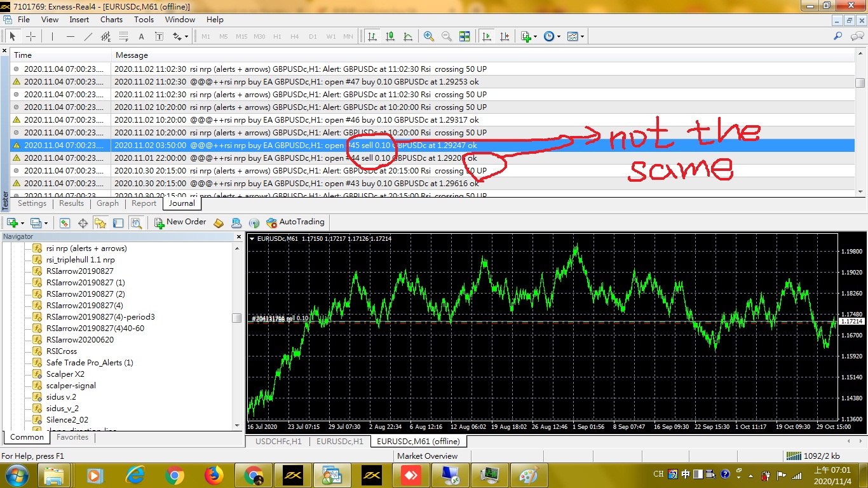868x488 pixels.
Task: Tile chart windows with grid icon
Action: (x=465, y=36)
